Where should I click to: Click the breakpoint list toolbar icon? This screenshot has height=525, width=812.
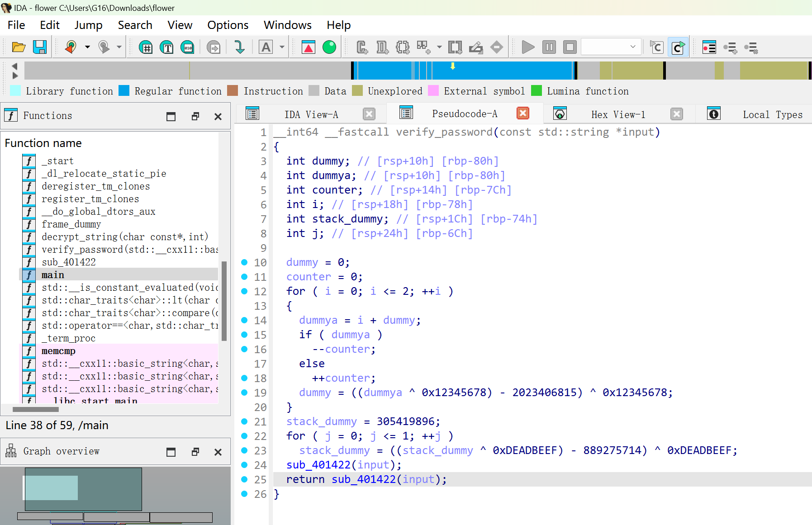(x=709, y=47)
